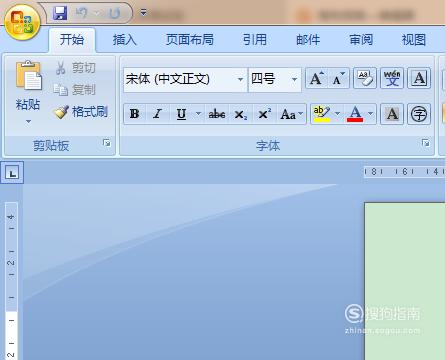Redo the last action
The height and width of the screenshot is (360, 445).
115,13
